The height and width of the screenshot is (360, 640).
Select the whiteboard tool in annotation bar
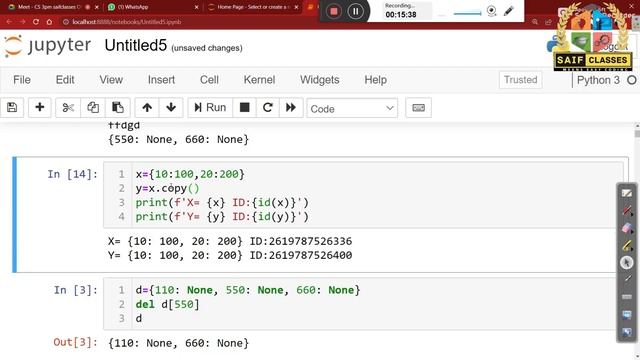627,193
